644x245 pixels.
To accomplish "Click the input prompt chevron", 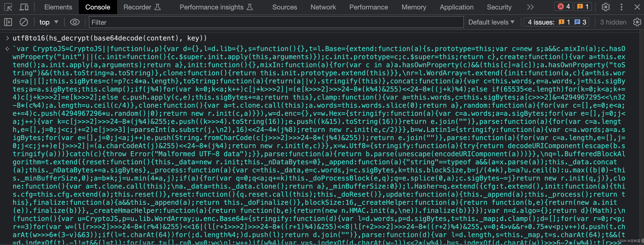I will coord(7,38).
